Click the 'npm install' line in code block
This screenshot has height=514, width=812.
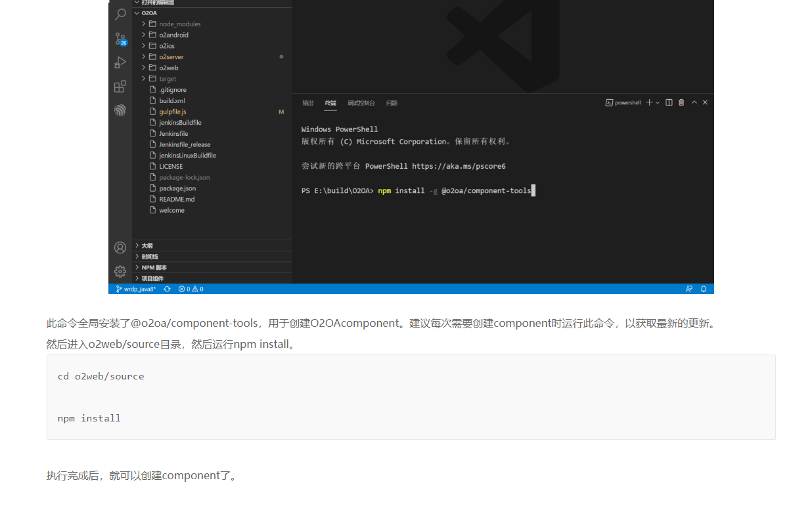click(89, 418)
